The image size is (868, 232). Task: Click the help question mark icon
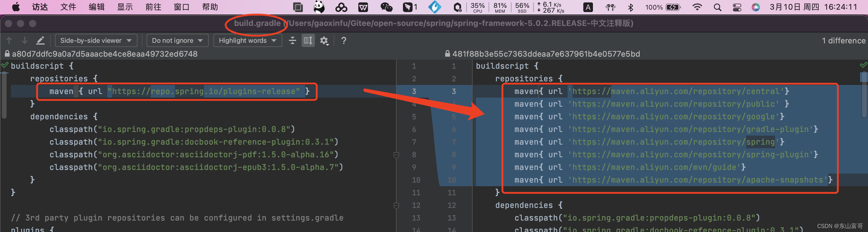[344, 40]
